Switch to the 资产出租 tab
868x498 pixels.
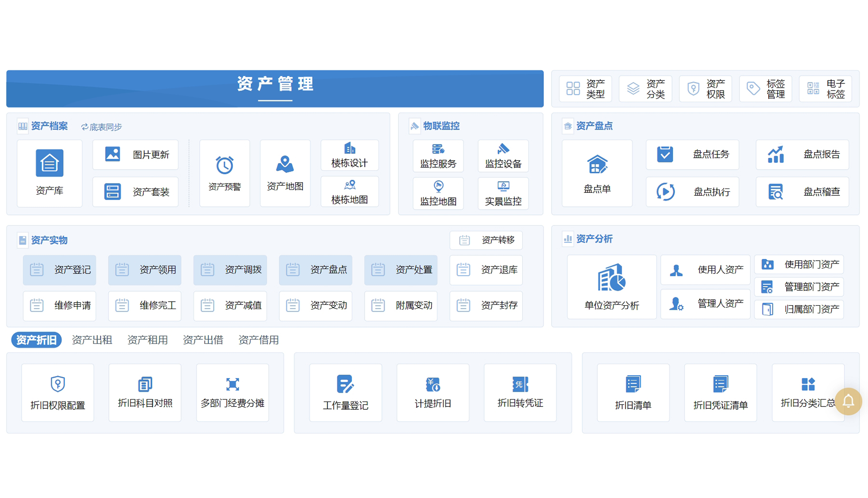(92, 340)
